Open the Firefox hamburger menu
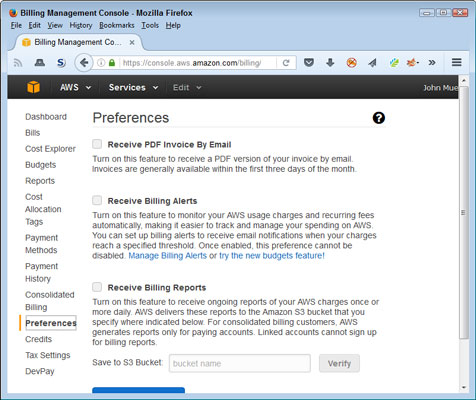Screen dimensions: 476x400 pos(456,62)
